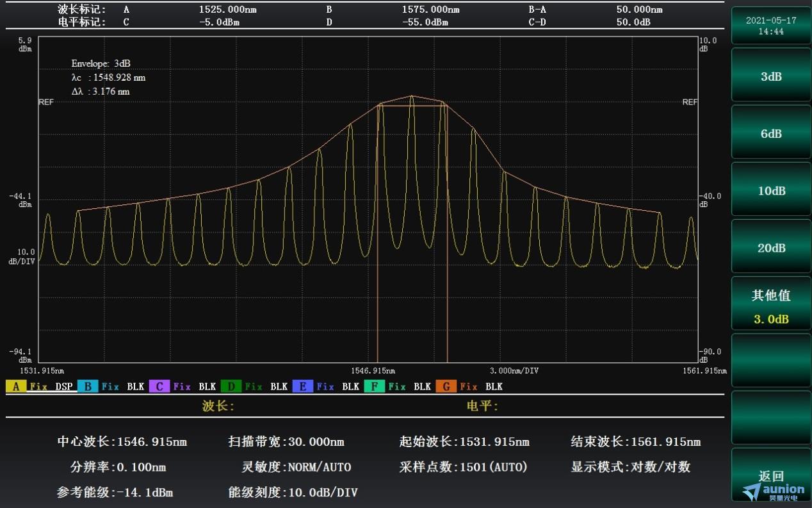This screenshot has height=508, width=812.
Task: Click the Envelope: 3dB readout
Action: (101, 63)
